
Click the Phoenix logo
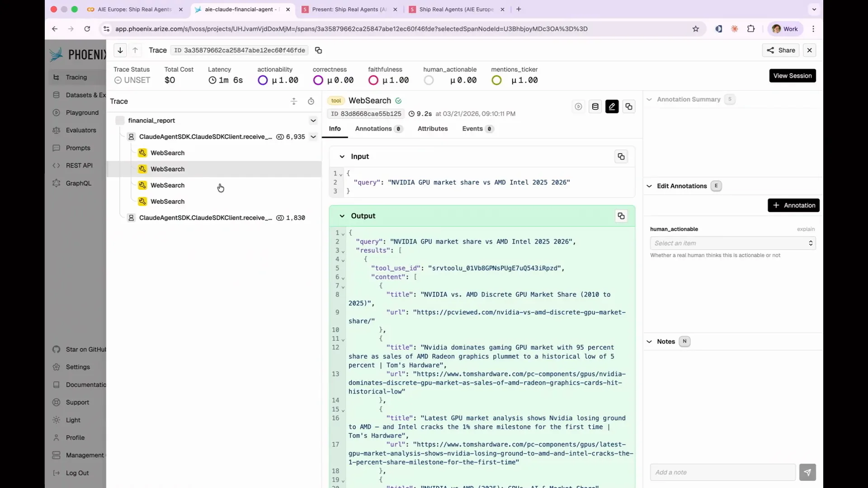click(x=78, y=55)
